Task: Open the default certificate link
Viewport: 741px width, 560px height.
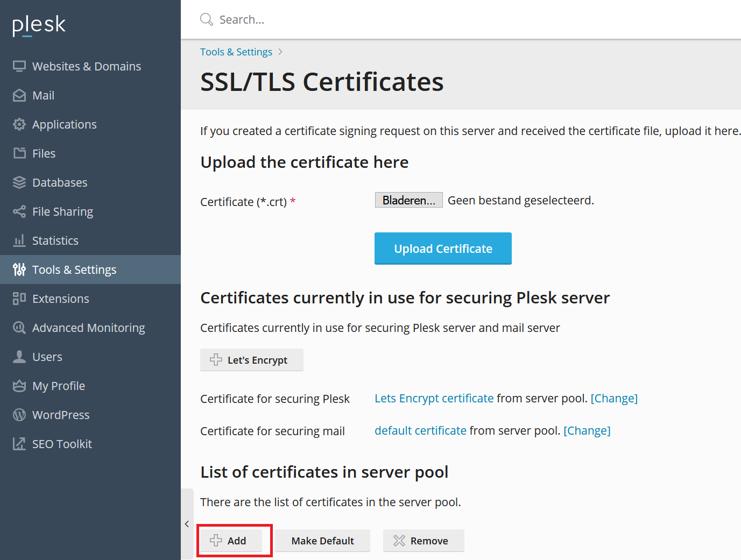Action: (x=420, y=431)
